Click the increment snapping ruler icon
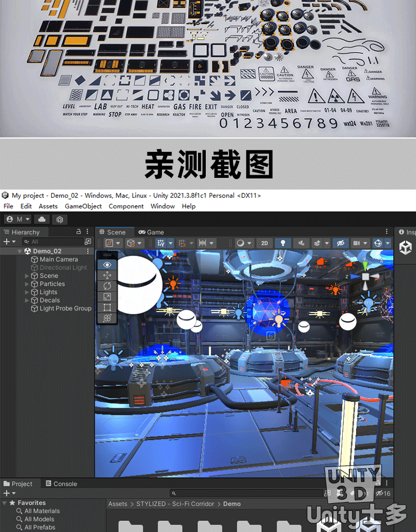416x532 pixels. click(203, 243)
